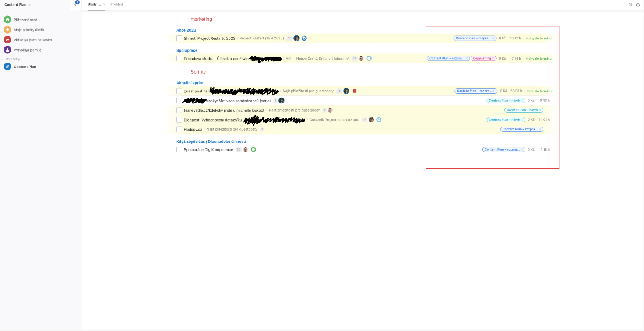Open Moje priority úkolů in sidebar
Viewport: 644px width, 331px height.
[29, 30]
